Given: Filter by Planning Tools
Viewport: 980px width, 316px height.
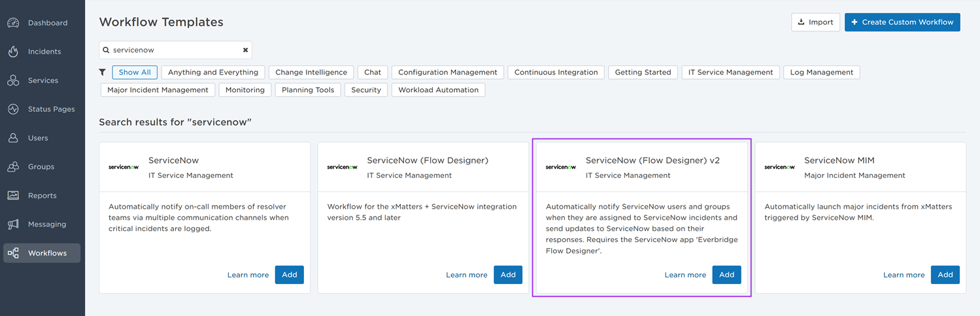Looking at the screenshot, I should coord(308,90).
